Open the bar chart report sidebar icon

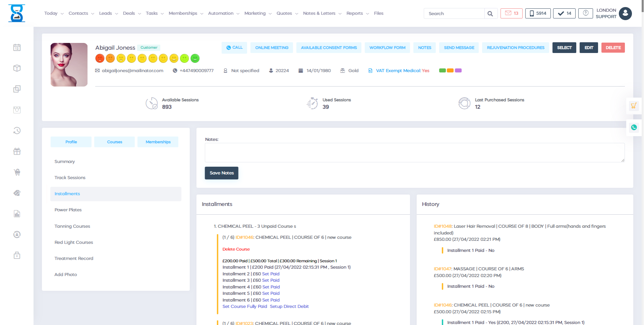click(17, 214)
